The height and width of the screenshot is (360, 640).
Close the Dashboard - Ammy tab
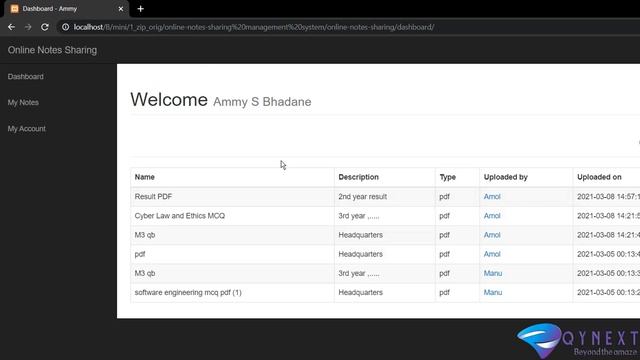(120, 9)
